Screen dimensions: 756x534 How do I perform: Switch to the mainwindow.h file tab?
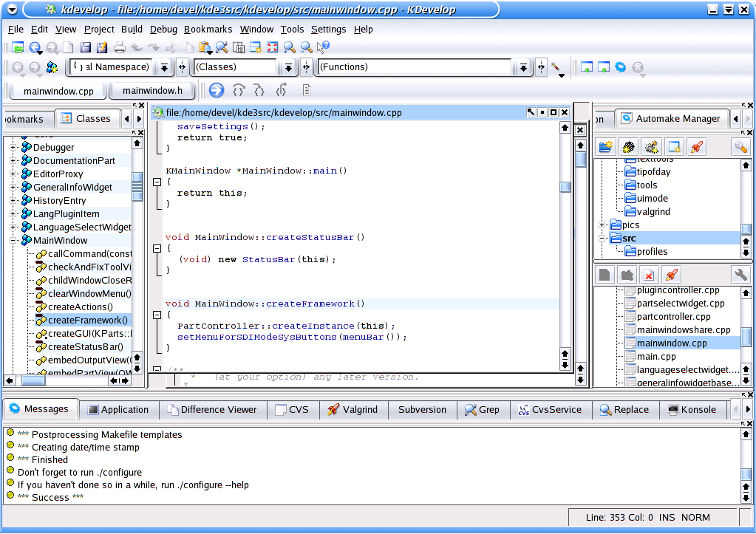(152, 91)
